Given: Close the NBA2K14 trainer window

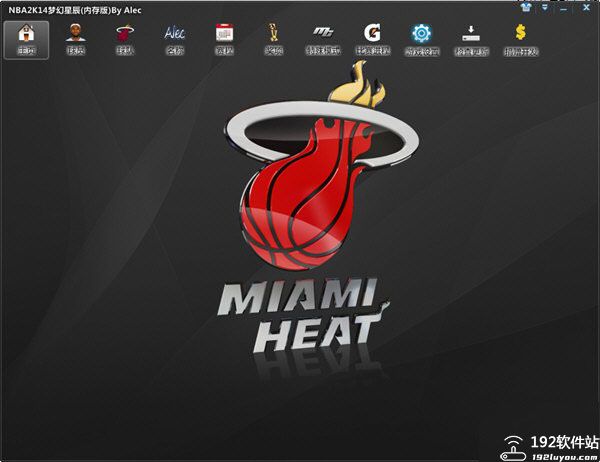Looking at the screenshot, I should [586, 7].
